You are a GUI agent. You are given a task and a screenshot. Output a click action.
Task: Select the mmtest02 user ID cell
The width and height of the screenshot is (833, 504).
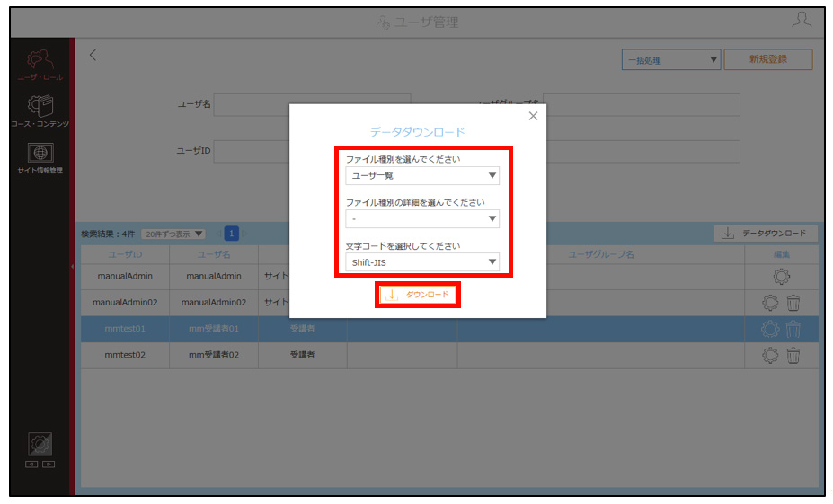(x=125, y=355)
